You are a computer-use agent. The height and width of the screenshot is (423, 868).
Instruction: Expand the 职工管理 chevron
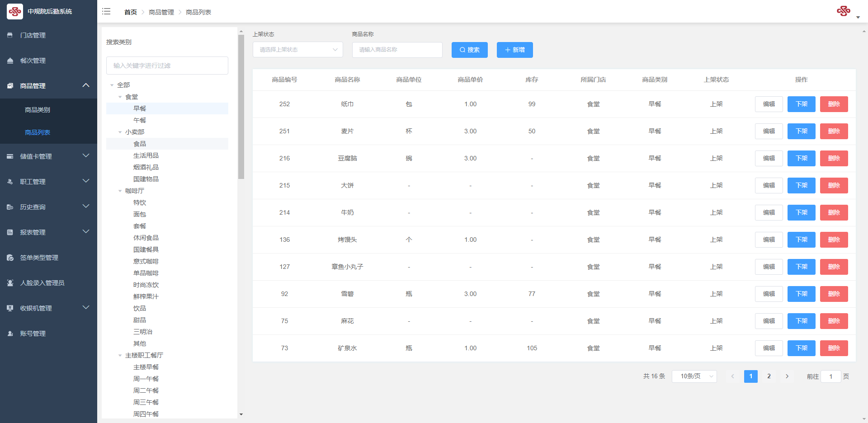[x=86, y=181]
